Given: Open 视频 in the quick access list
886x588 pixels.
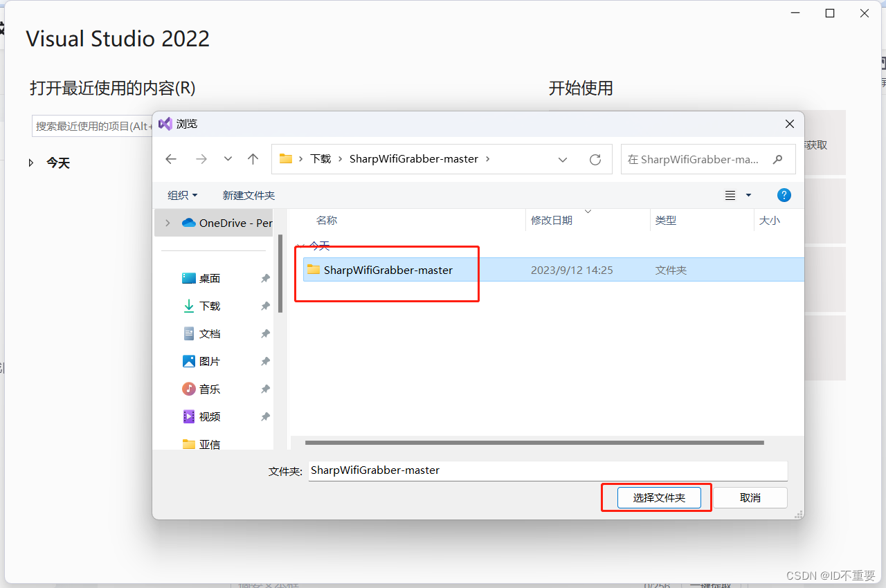Looking at the screenshot, I should pyautogui.click(x=201, y=416).
